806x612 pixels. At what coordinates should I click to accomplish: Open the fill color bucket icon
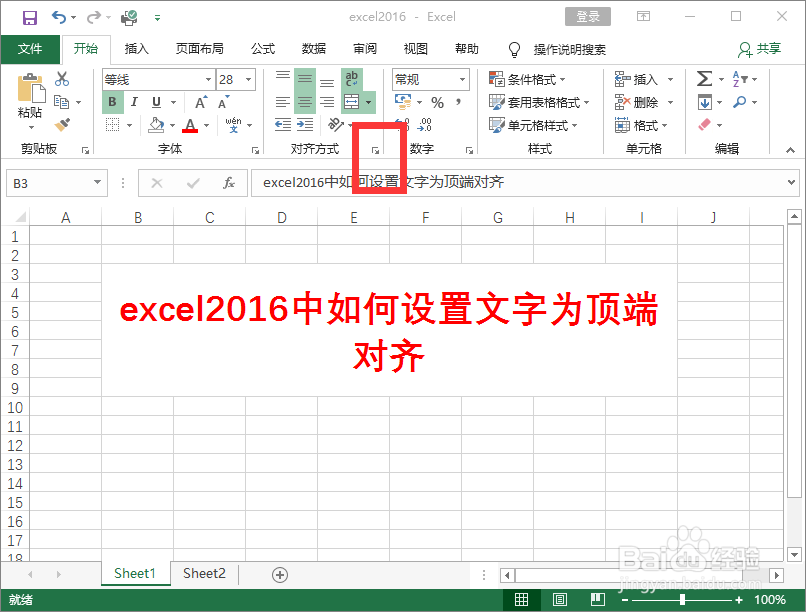click(155, 123)
